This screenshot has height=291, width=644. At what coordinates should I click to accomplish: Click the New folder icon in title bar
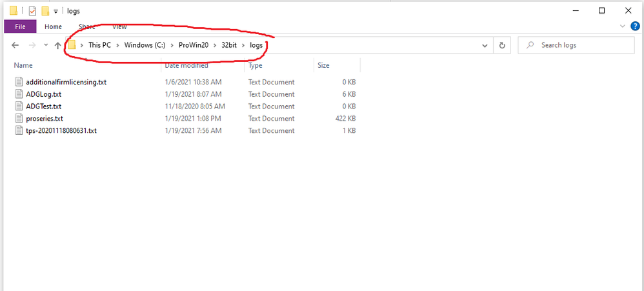tap(45, 11)
